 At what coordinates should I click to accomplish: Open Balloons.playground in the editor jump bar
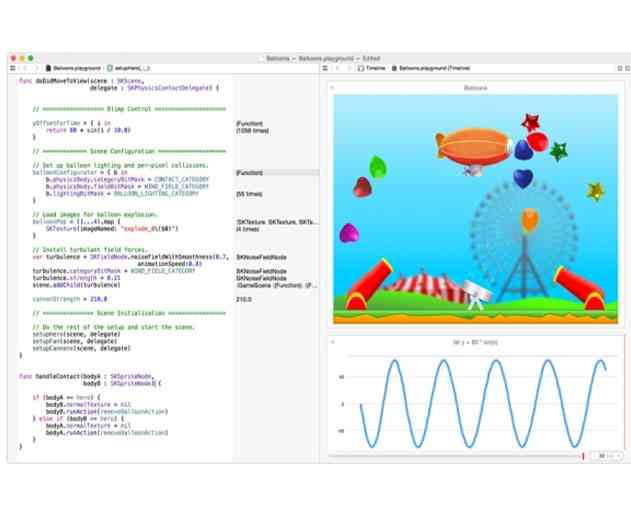[x=73, y=68]
